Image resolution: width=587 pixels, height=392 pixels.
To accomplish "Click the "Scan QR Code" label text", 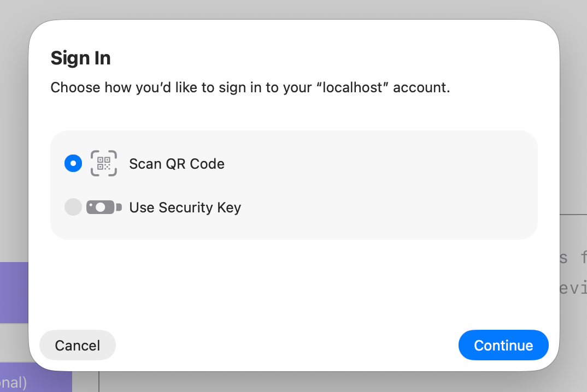I will tap(177, 163).
